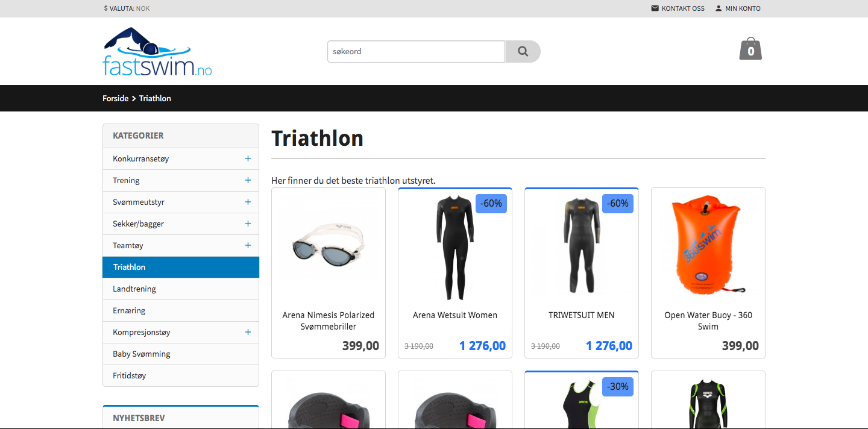Go to Forside in the breadcrumb

tap(115, 98)
